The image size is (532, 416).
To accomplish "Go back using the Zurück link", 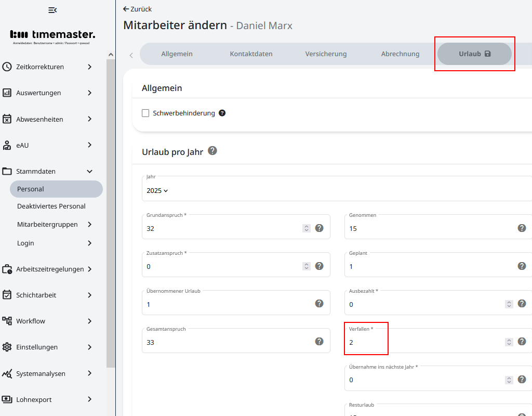I will [x=137, y=9].
